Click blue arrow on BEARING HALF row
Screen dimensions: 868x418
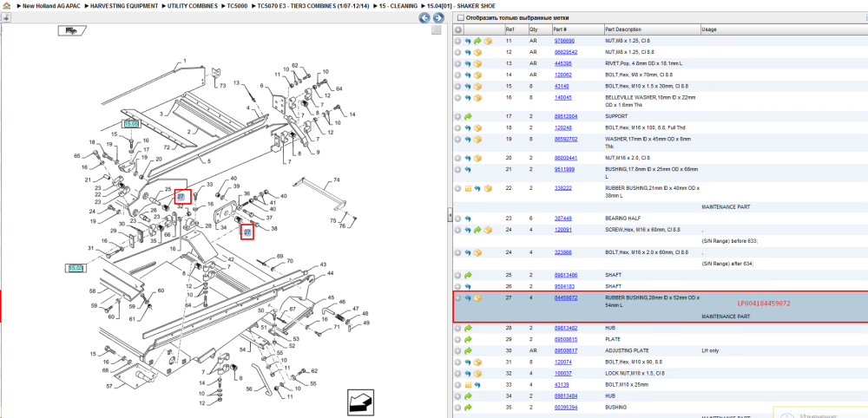[x=468, y=219]
